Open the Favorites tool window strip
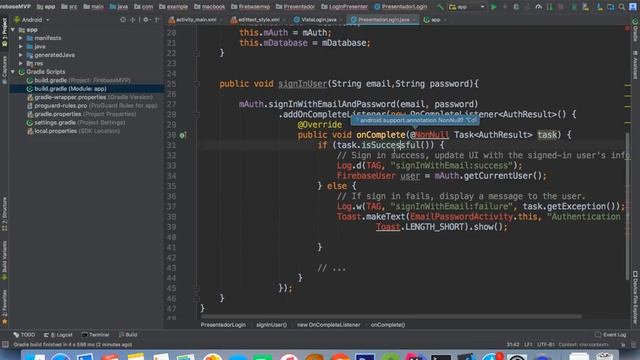The width and height of the screenshot is (640, 360). [x=4, y=307]
